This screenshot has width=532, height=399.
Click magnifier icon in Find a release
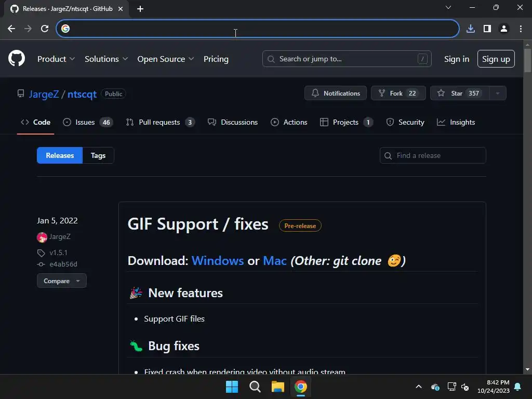click(x=388, y=155)
